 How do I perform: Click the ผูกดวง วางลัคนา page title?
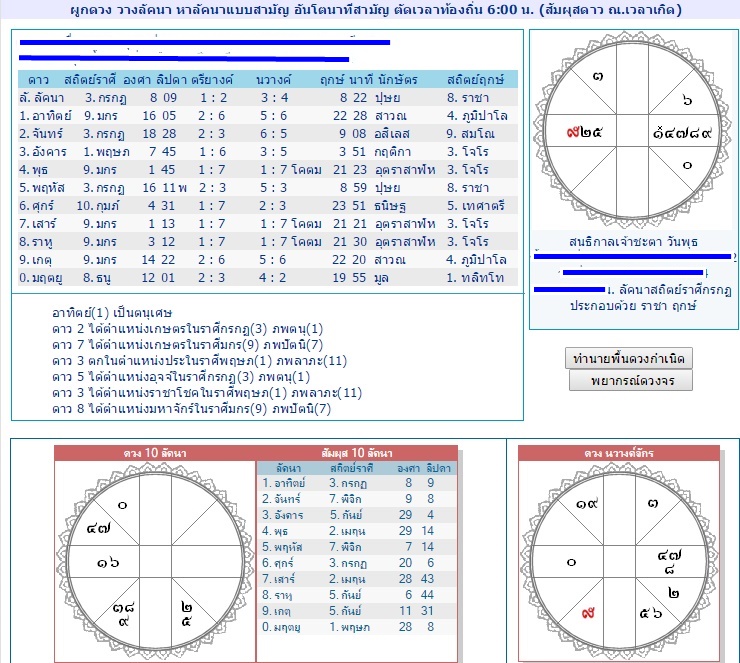click(x=376, y=9)
